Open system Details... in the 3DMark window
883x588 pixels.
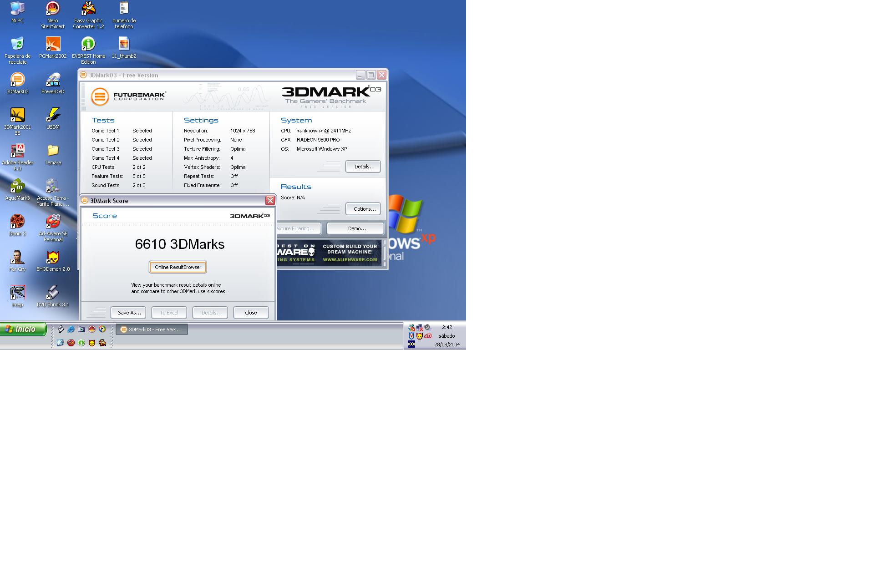click(x=363, y=167)
